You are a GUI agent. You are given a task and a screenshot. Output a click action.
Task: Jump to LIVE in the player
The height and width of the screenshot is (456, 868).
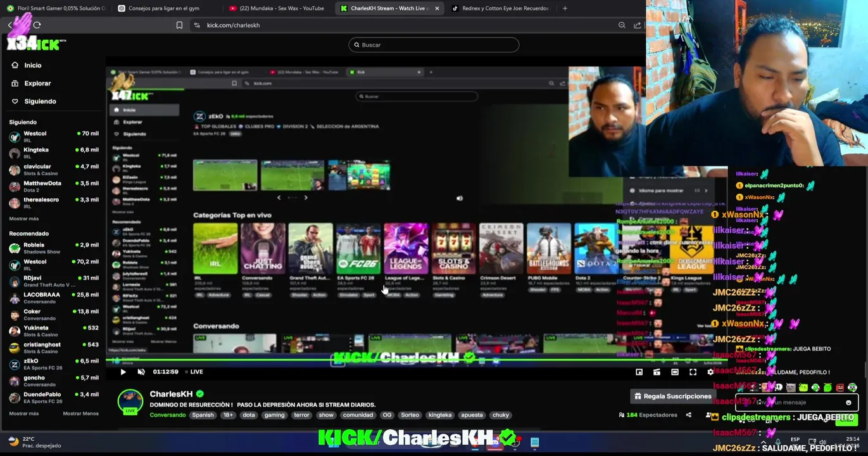[194, 372]
